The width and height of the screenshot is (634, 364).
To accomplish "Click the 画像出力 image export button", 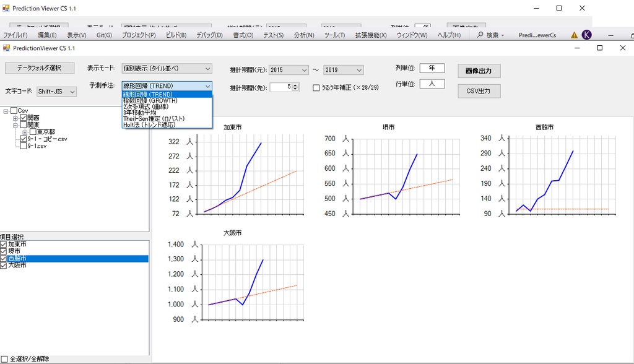I will click(x=479, y=70).
